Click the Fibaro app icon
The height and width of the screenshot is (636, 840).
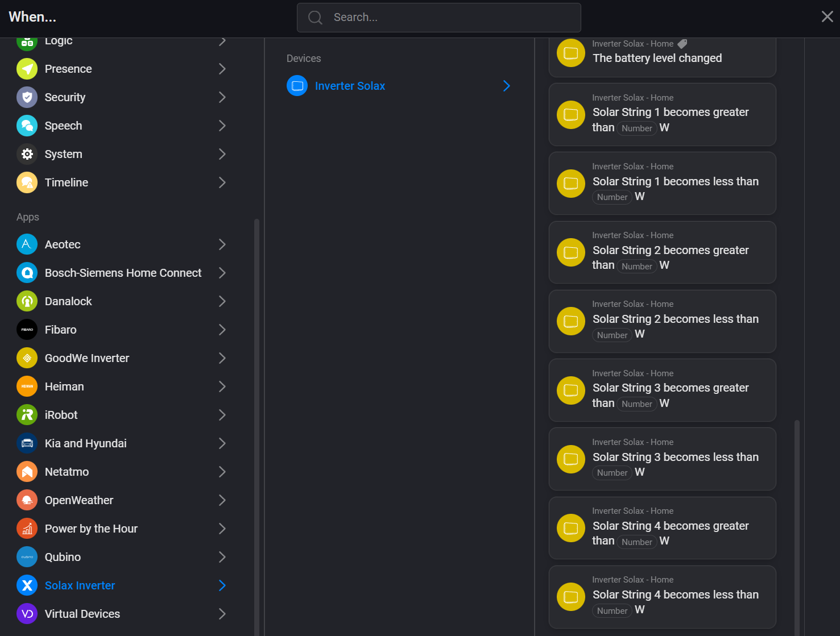[x=27, y=330]
